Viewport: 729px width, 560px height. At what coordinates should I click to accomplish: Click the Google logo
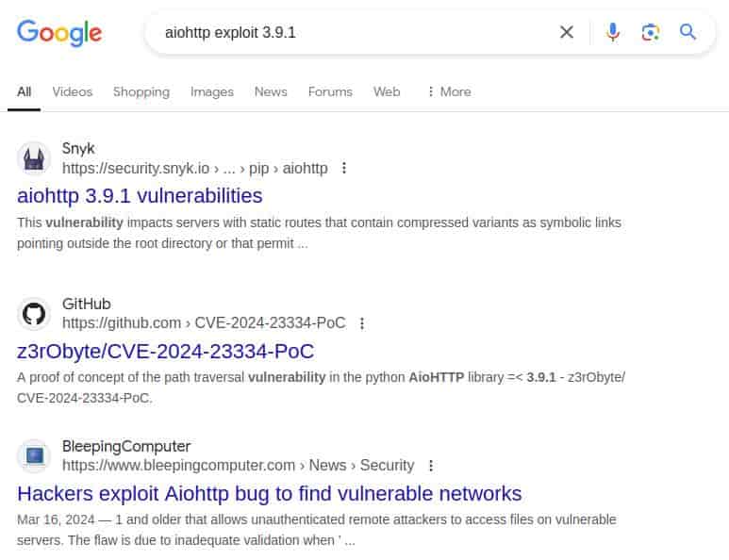59,33
